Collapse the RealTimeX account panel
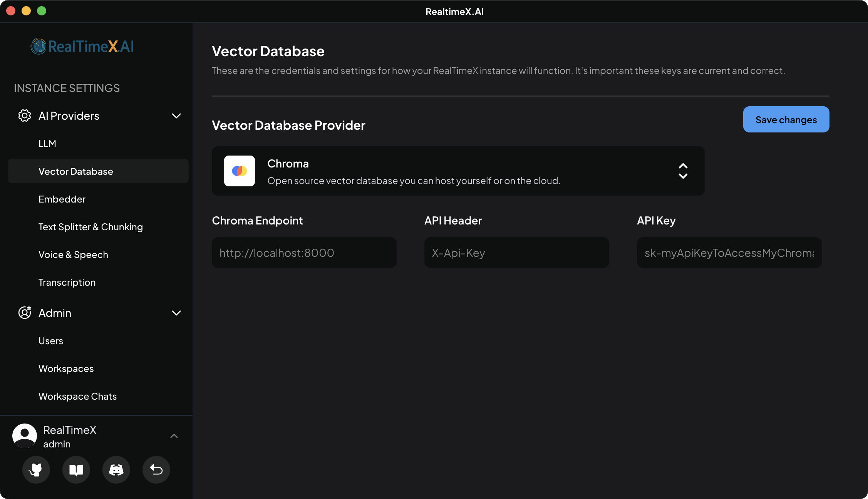Screen dimensions: 868x499 point(174,435)
